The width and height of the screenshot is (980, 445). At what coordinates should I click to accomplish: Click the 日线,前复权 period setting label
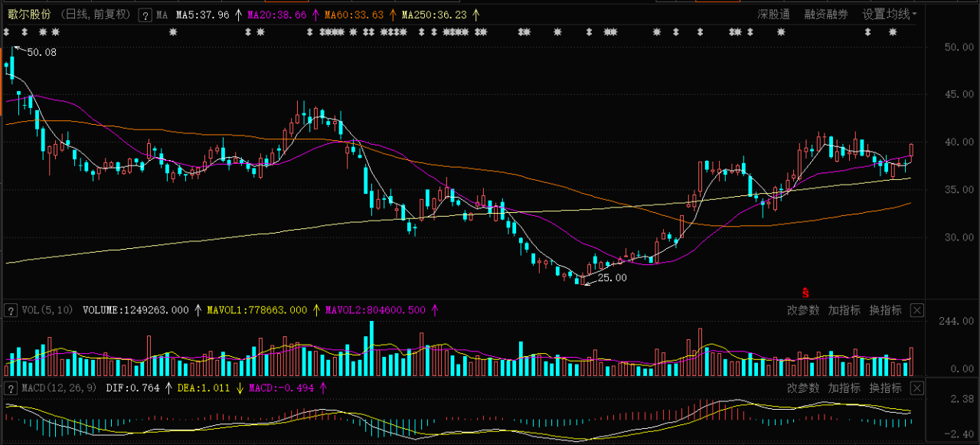[x=96, y=15]
